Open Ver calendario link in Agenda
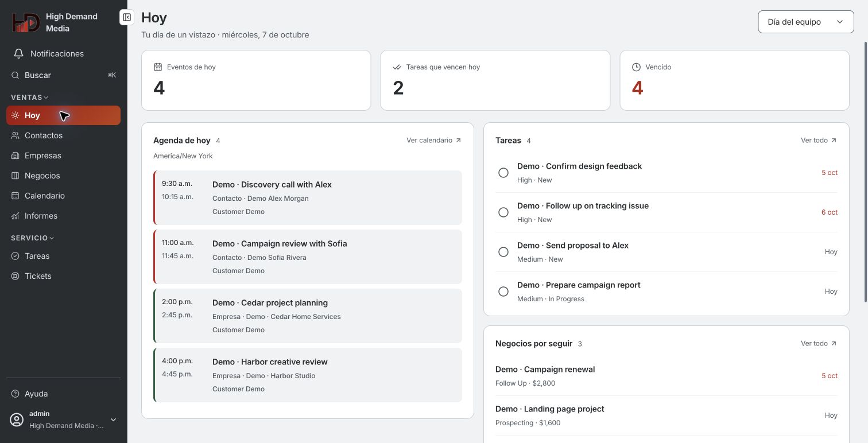The image size is (868, 443). pos(433,140)
